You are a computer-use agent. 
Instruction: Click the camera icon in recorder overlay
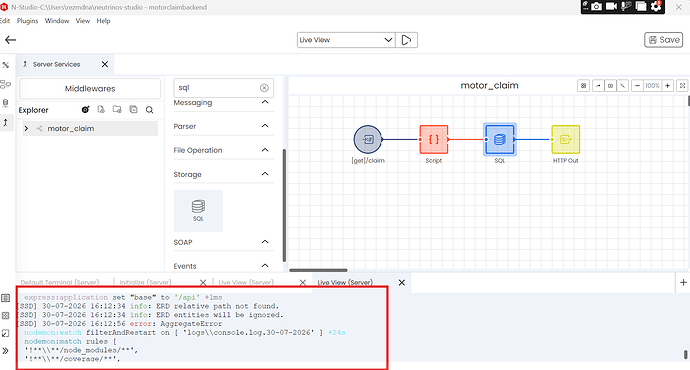pyautogui.click(x=597, y=6)
